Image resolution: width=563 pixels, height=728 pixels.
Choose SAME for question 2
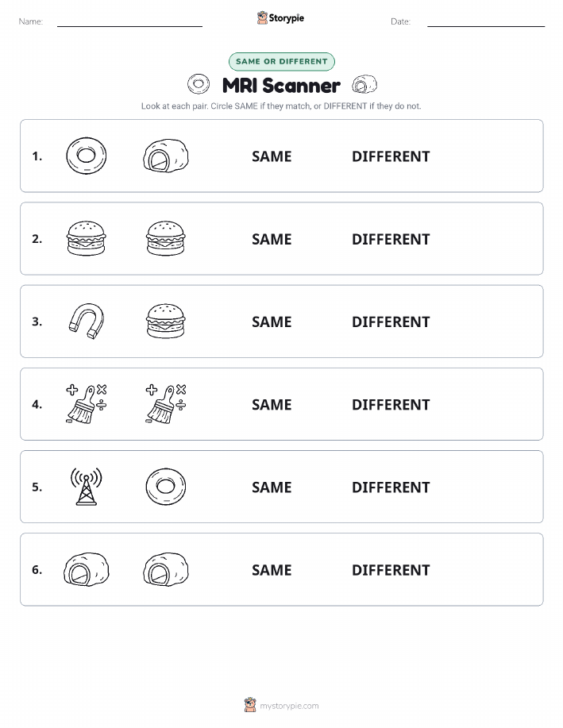pos(272,239)
